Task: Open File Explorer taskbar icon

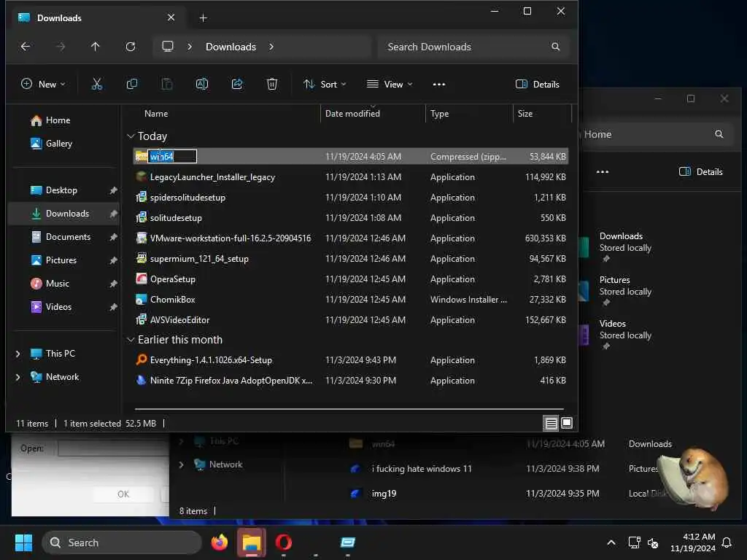Action: [252, 542]
